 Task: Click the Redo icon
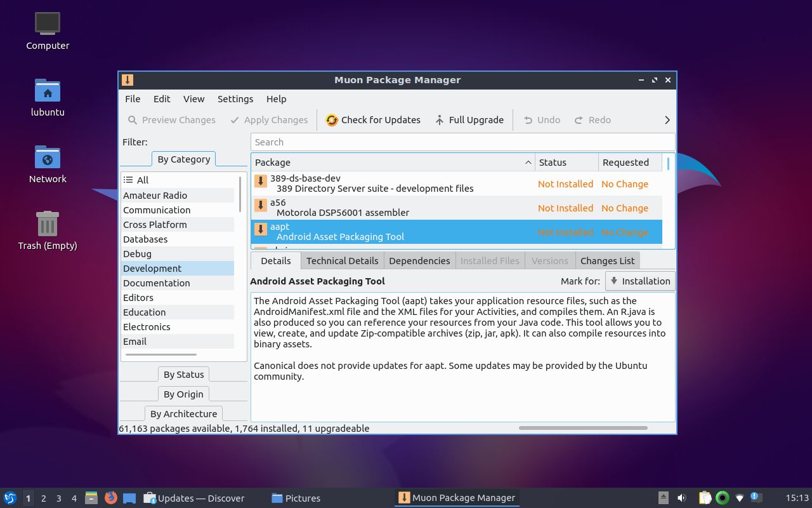pyautogui.click(x=579, y=120)
